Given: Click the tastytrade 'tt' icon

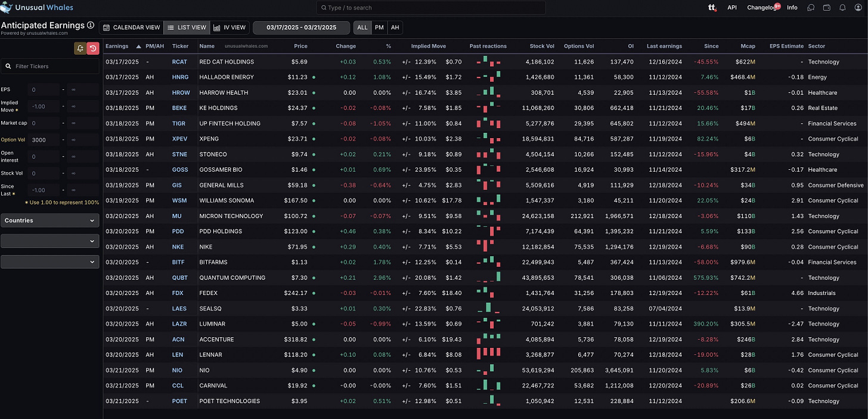Looking at the screenshot, I should (x=712, y=8).
